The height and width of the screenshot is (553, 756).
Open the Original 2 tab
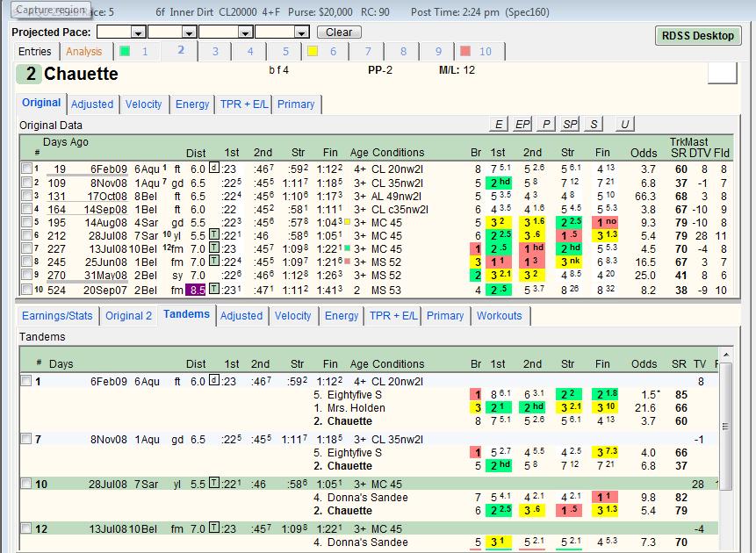[x=128, y=316]
